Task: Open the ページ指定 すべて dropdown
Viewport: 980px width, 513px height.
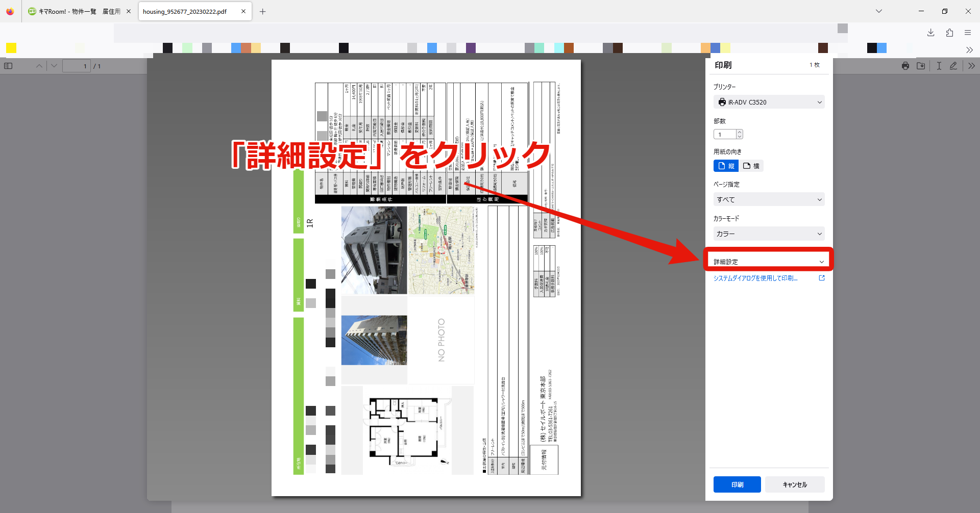Action: 769,199
